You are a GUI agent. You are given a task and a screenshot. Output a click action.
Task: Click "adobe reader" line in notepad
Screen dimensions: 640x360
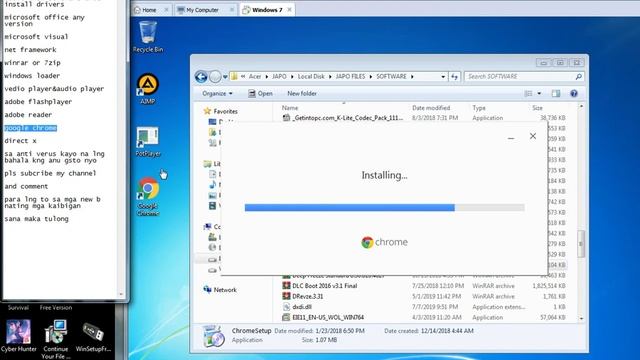pos(28,115)
